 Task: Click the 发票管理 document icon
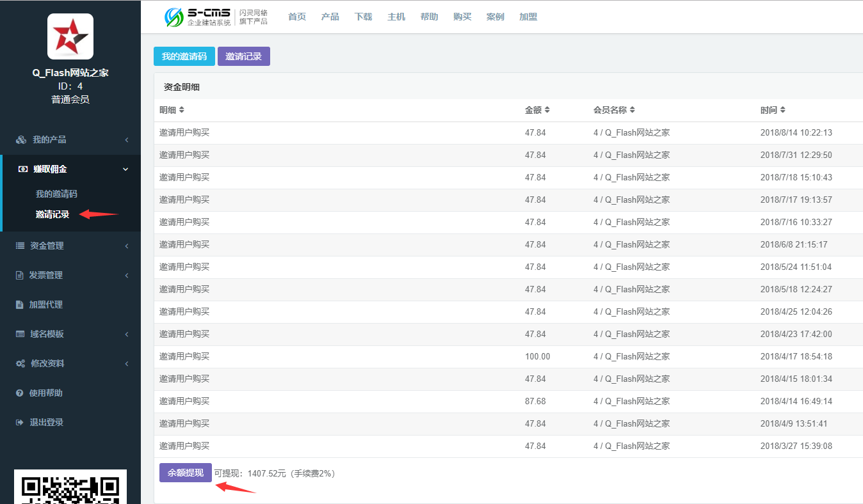(19, 276)
